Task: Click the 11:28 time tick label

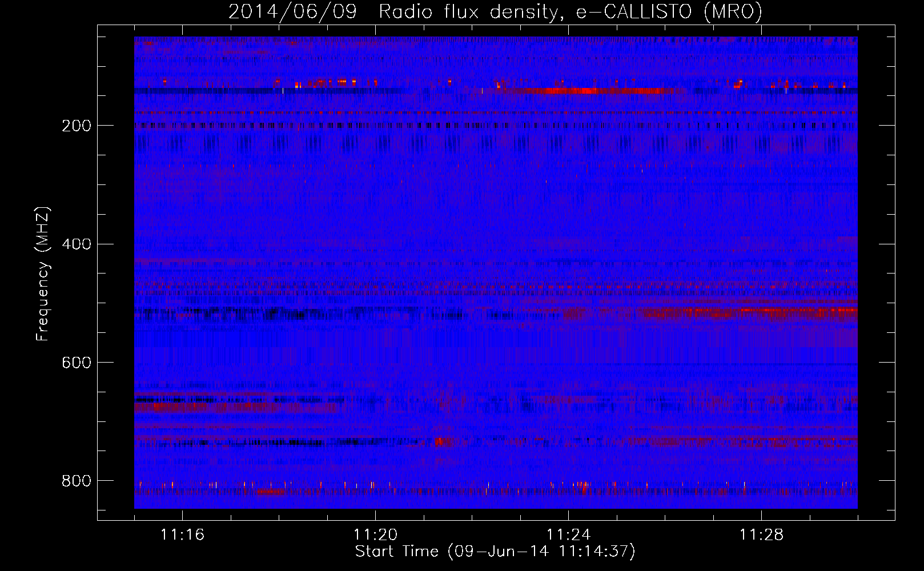Action: 761,535
